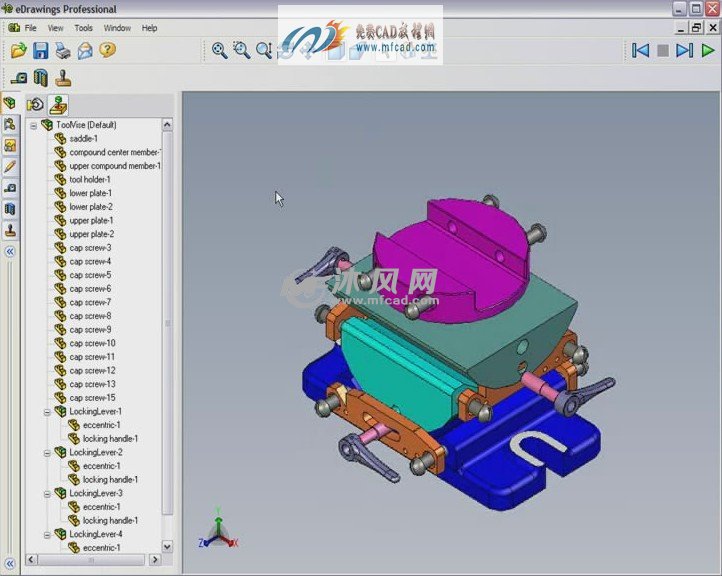This screenshot has width=722, height=576.
Task: Click the Send email envelope icon
Action: [x=85, y=50]
